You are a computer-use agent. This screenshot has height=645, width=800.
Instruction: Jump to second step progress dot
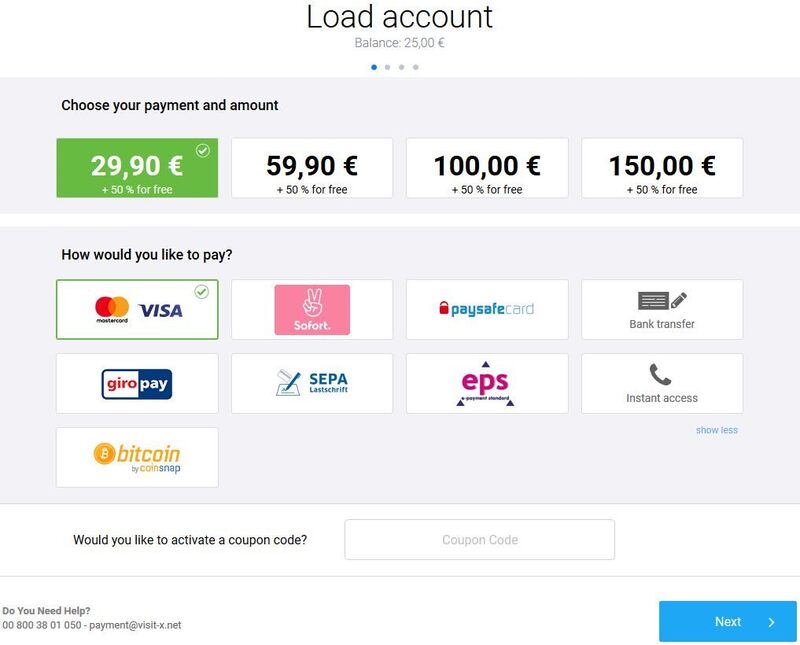pos(388,67)
